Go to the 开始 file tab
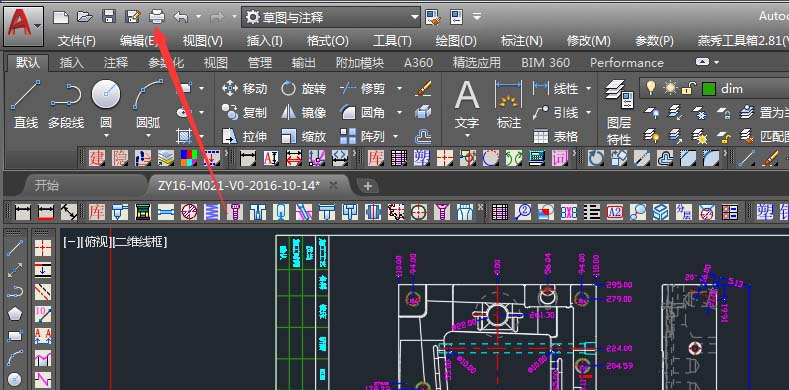 click(x=47, y=185)
